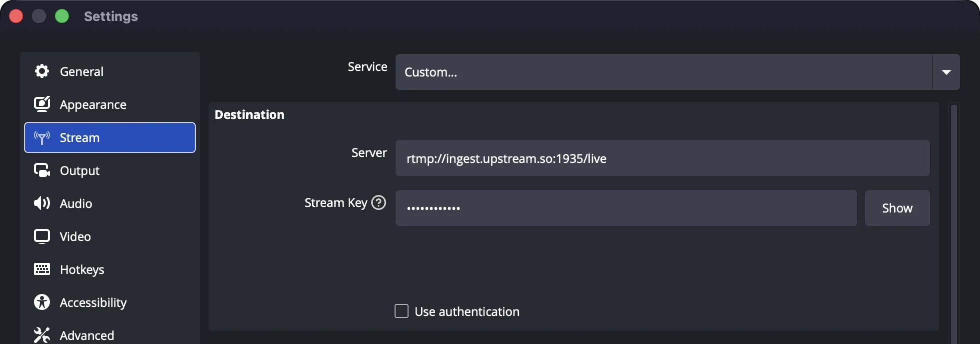
Task: Click the Stream Key label text
Action: pos(336,202)
